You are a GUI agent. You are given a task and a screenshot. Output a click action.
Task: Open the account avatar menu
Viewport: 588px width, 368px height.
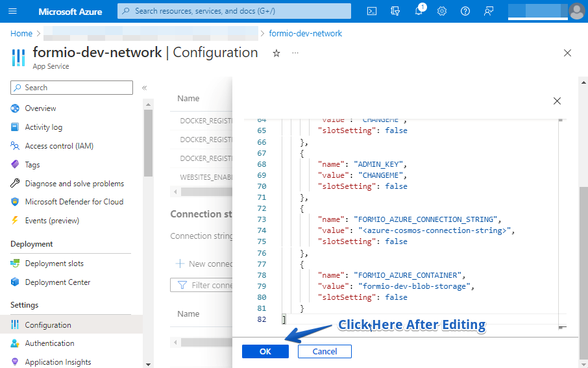[577, 11]
